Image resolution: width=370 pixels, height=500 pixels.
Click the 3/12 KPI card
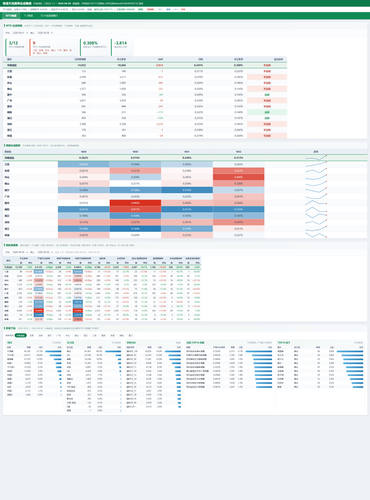pyautogui.click(x=17, y=47)
